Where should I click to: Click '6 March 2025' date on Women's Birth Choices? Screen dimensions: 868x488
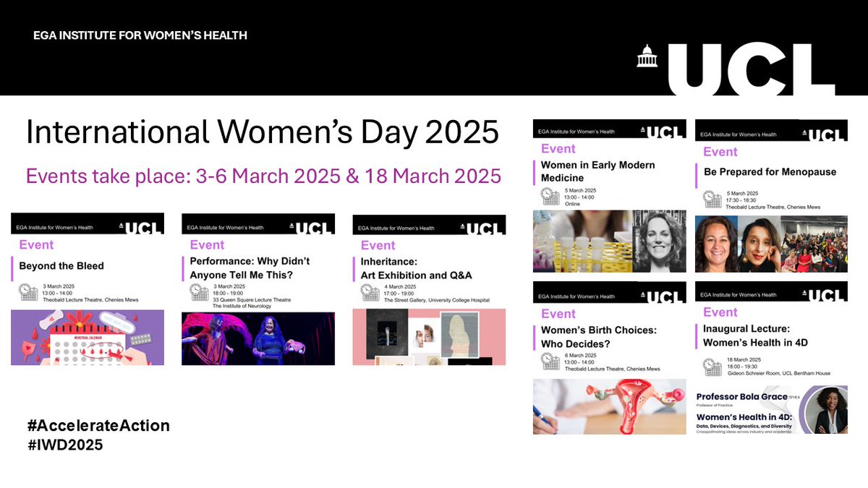582,357
